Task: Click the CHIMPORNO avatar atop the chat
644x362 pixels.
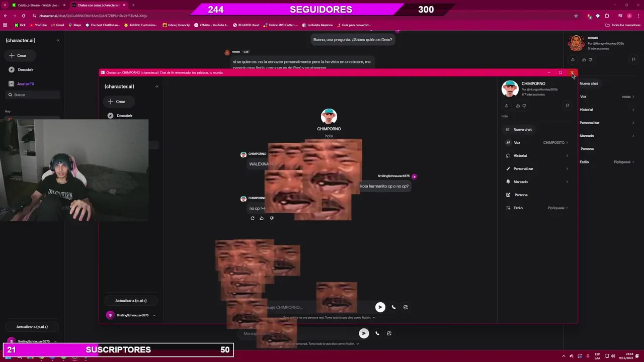Action: 329,116
